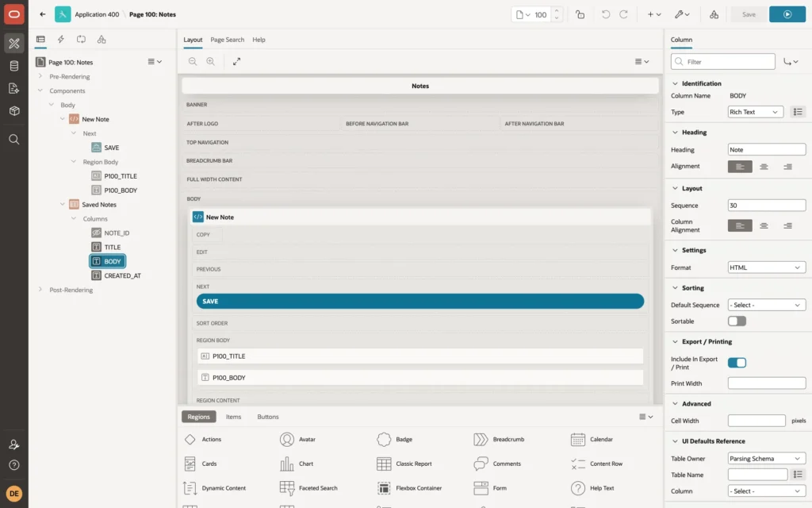
Task: Collapse the Identification section
Action: pos(675,83)
